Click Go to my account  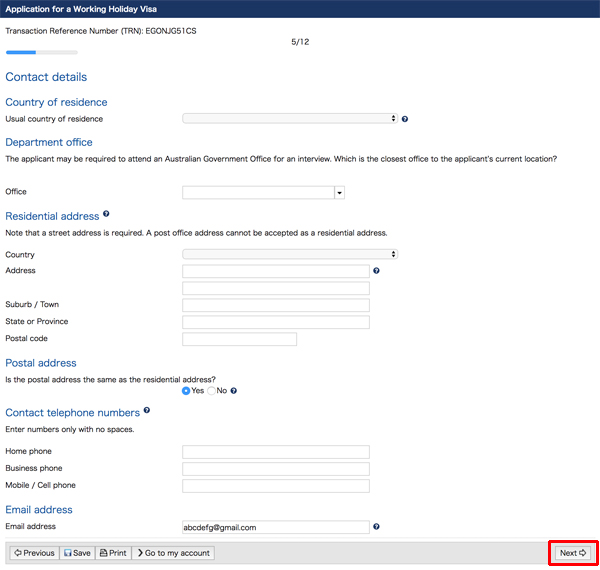coord(173,553)
